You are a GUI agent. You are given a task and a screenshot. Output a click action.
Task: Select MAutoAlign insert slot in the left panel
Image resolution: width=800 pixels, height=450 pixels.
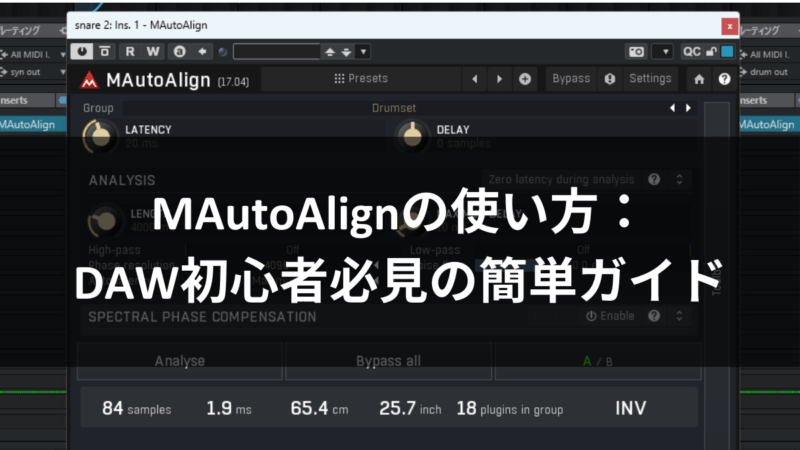[33, 124]
